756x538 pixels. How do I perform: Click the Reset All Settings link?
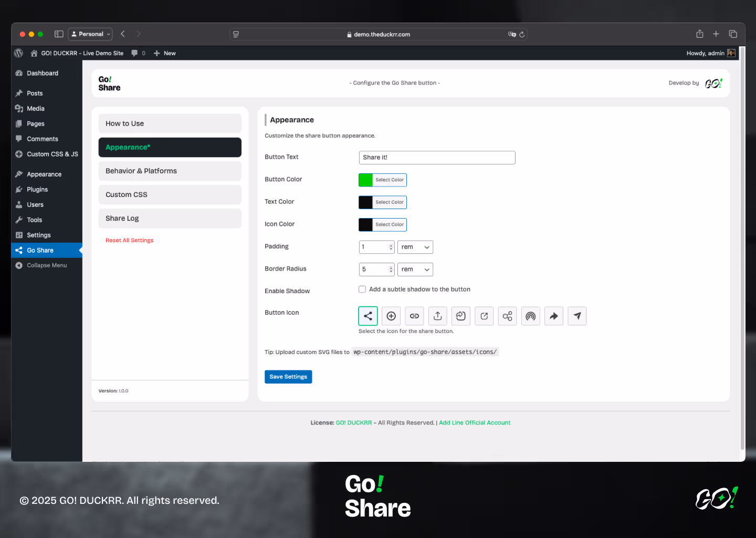pos(130,241)
